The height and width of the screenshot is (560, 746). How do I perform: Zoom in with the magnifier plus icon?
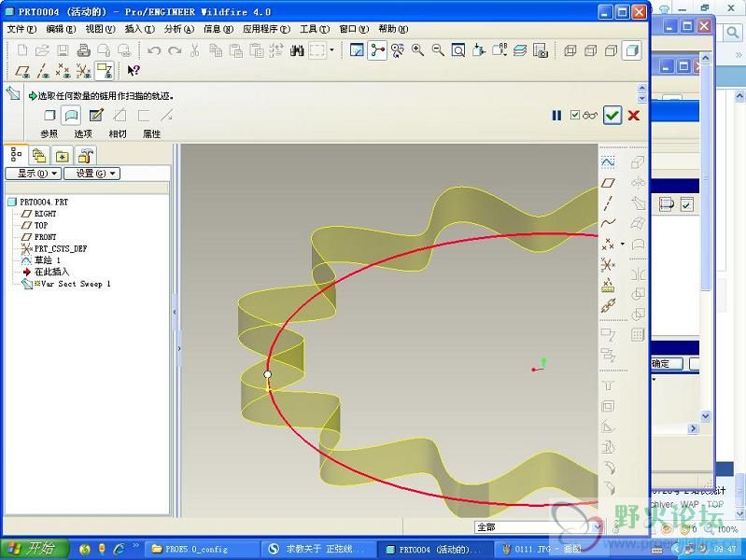point(417,50)
